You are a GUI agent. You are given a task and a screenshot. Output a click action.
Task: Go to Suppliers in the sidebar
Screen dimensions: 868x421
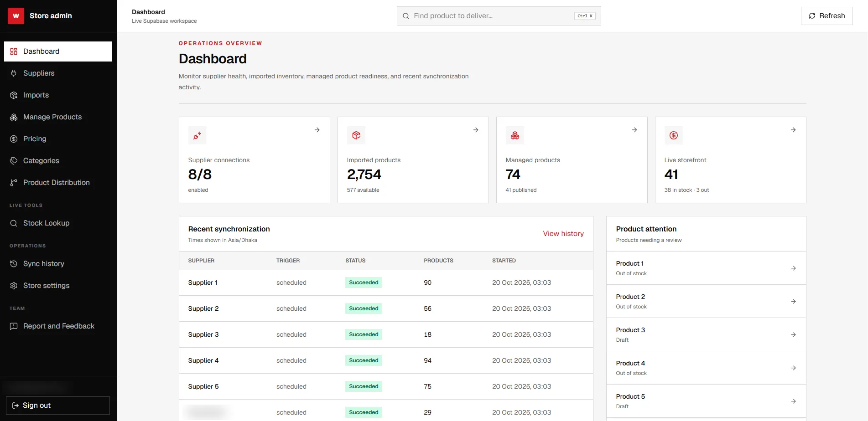click(58, 73)
